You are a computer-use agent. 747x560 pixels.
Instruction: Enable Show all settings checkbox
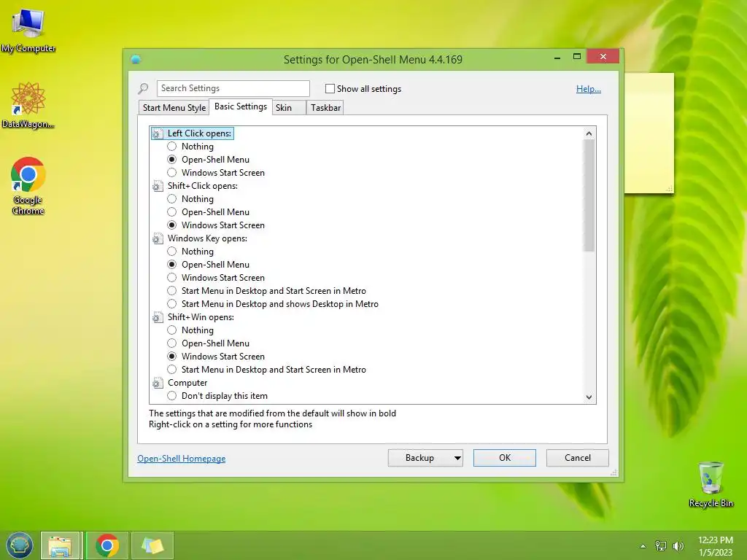point(330,88)
